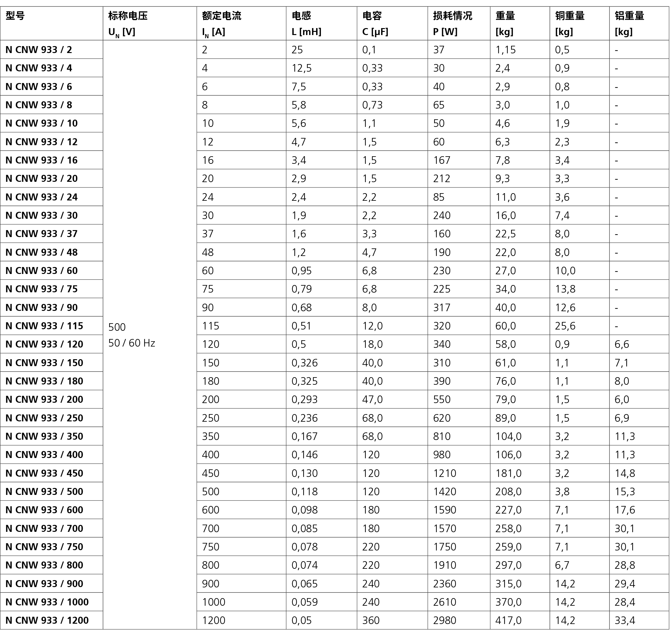
Task: Click the 铜重量 column header
Action: tap(580, 23)
